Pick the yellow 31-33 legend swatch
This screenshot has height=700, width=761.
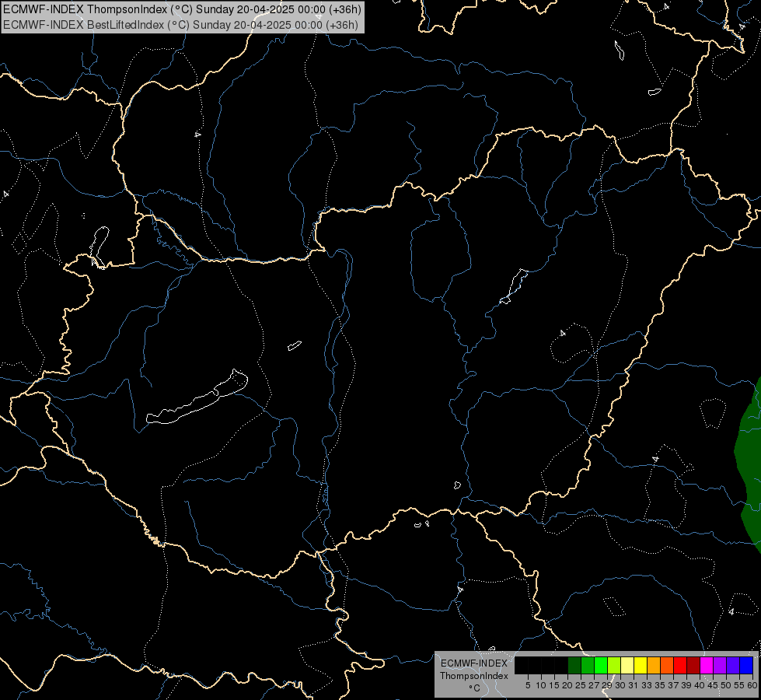641,666
